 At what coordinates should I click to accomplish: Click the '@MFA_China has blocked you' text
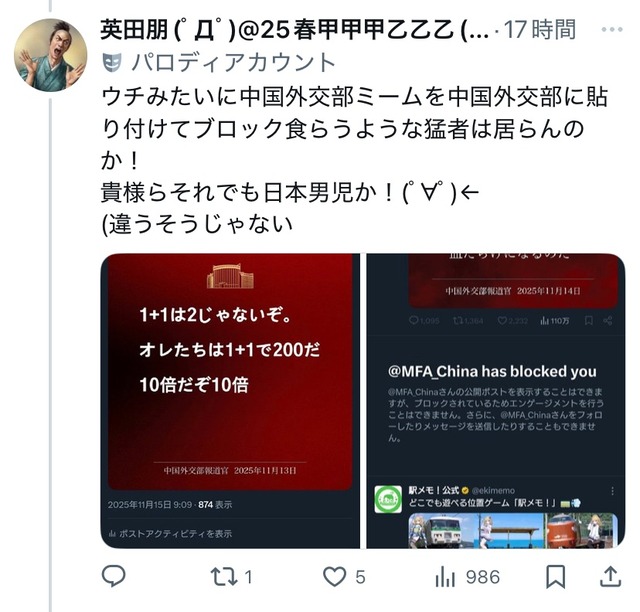492,371
